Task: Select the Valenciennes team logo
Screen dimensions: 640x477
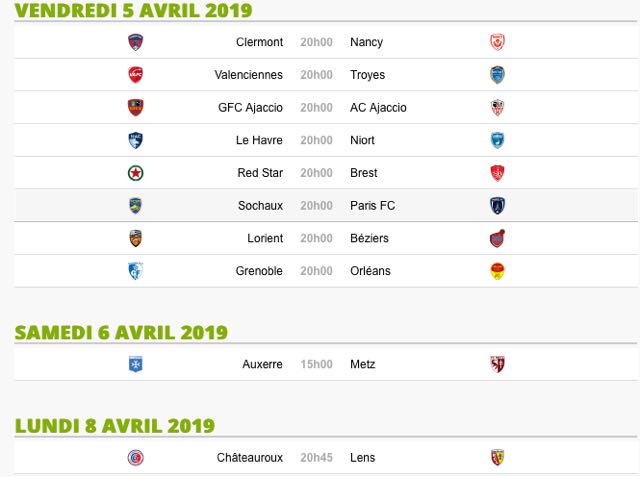Action: click(136, 75)
